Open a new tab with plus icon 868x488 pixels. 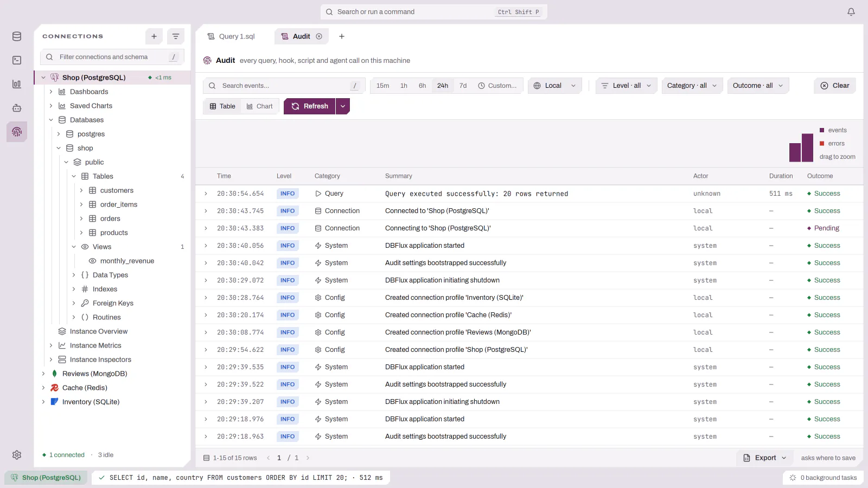(x=342, y=36)
